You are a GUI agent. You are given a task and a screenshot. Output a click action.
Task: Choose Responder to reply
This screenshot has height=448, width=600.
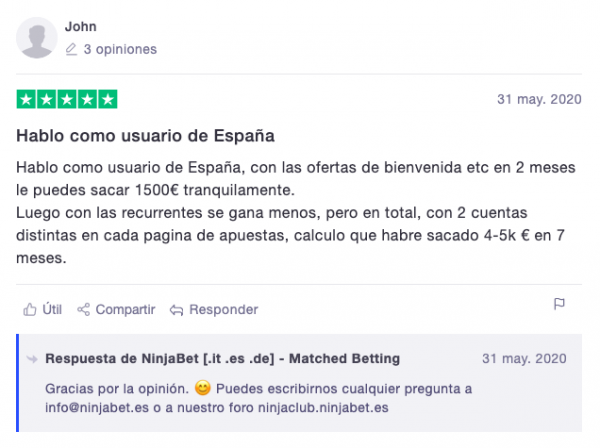point(223,309)
